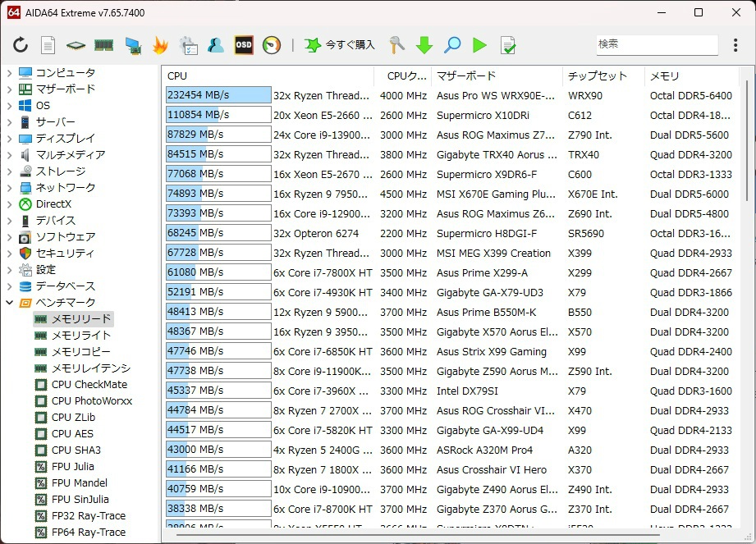The height and width of the screenshot is (544, 756).
Task: Click into the 検索 search field
Action: click(x=656, y=44)
